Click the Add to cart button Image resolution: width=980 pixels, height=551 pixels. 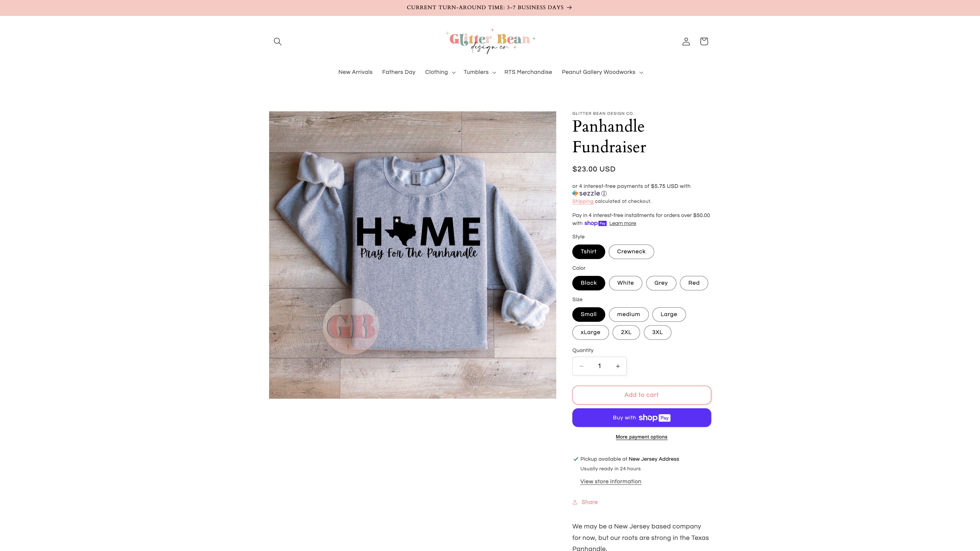641,395
